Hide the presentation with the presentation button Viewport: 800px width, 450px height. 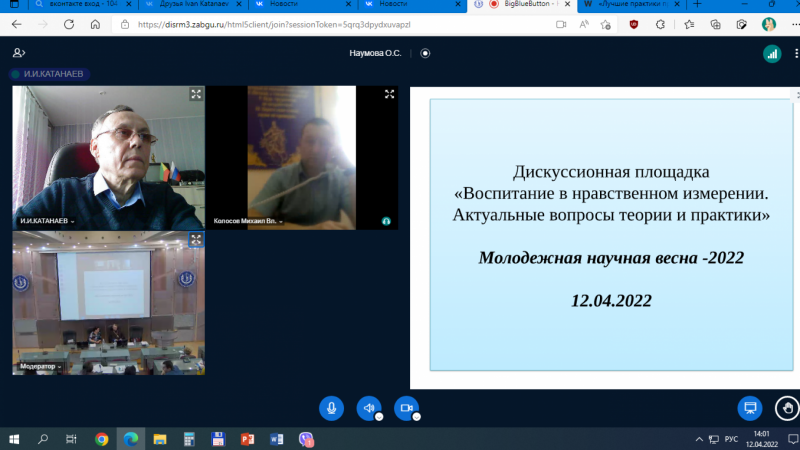pos(749,408)
